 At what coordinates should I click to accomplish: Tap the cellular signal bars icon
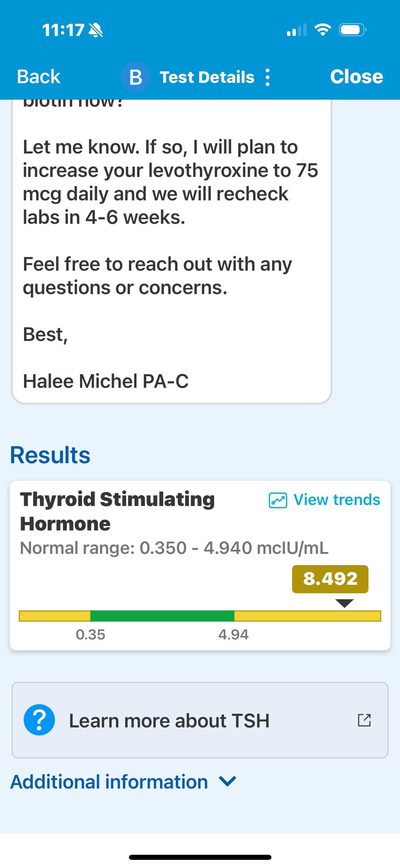point(297,30)
